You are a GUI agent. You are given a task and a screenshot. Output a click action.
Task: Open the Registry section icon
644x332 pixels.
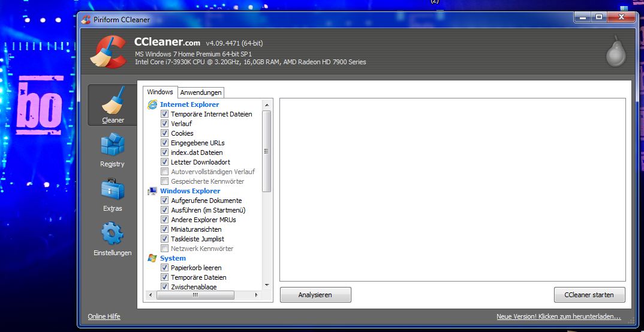click(x=112, y=145)
